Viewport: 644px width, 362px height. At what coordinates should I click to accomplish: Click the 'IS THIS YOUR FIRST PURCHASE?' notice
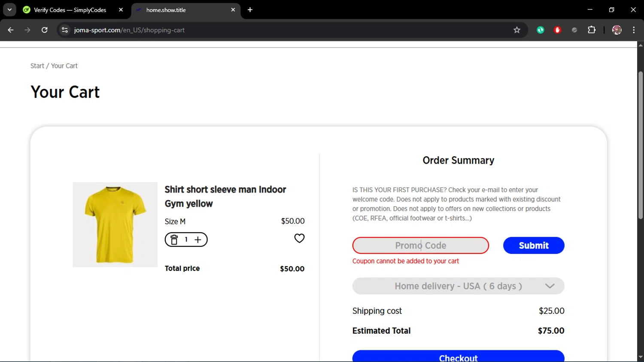456,204
